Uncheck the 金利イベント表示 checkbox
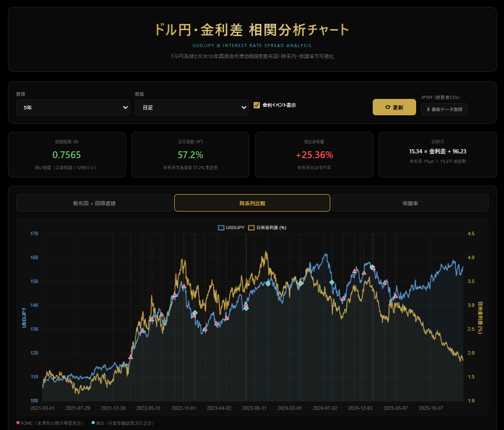 tap(257, 105)
